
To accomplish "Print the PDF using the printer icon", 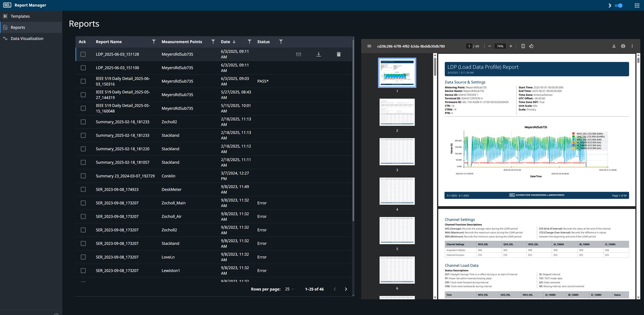I will (x=623, y=46).
